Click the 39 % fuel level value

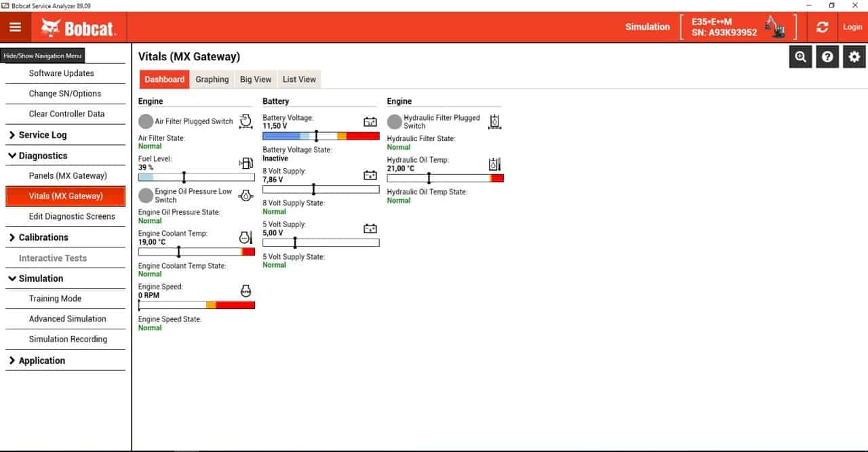pos(146,167)
